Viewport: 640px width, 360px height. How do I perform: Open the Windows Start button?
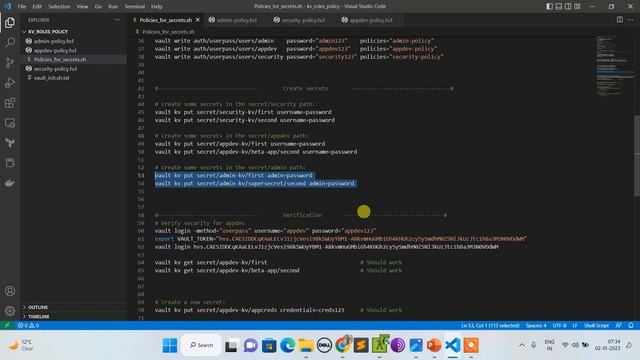pos(170,345)
